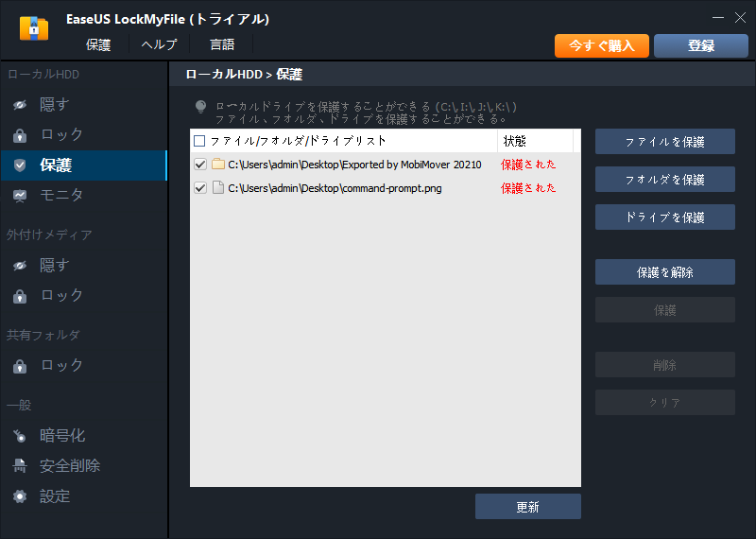This screenshot has height=539, width=756.
Task: Open 暗号化 encryption key icon
Action: (x=20, y=436)
